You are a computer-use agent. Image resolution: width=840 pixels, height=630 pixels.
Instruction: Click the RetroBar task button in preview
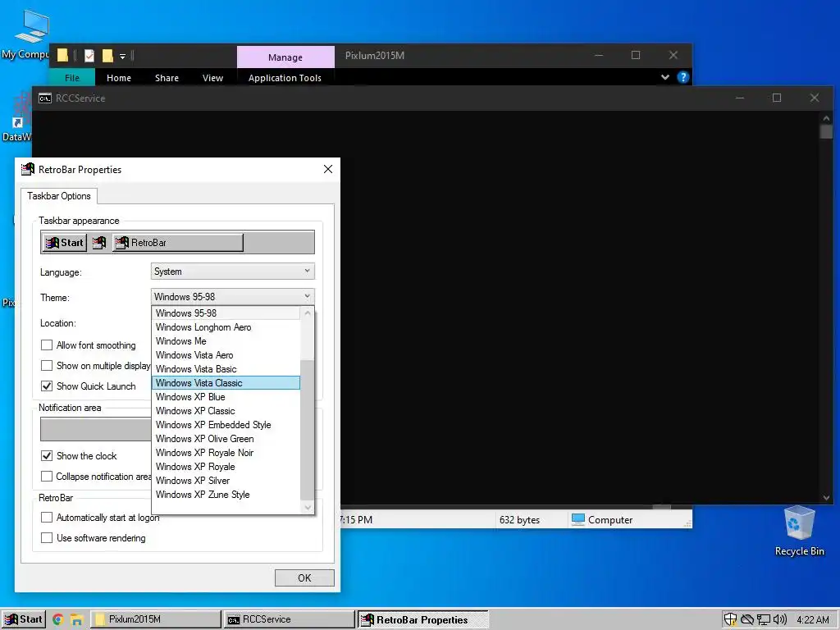[x=178, y=243]
